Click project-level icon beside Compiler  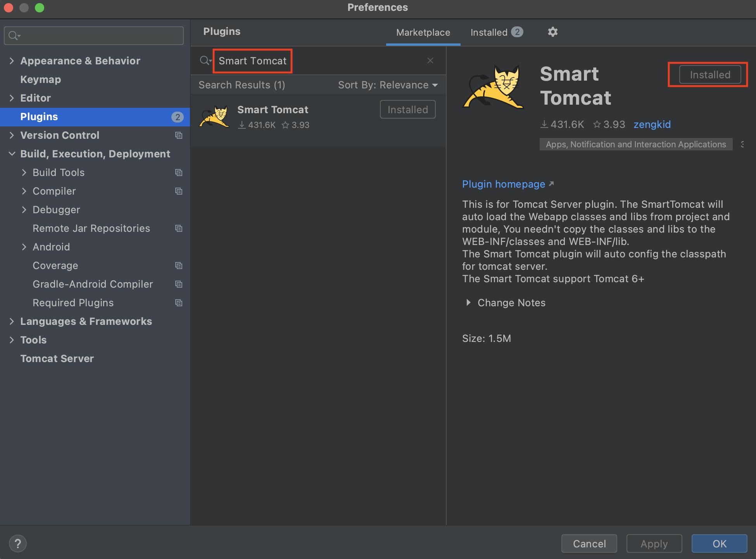(178, 191)
